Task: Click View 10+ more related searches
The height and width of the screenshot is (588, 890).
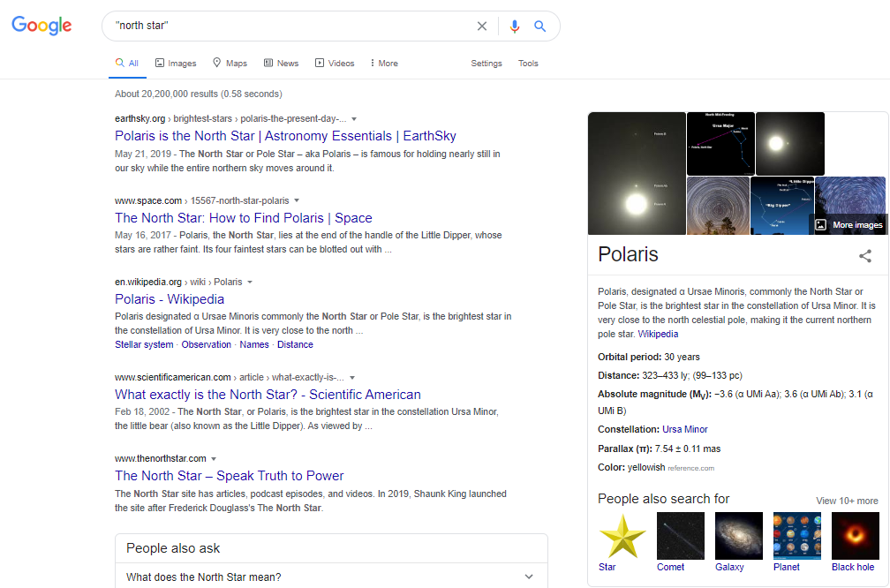Action: (847, 501)
